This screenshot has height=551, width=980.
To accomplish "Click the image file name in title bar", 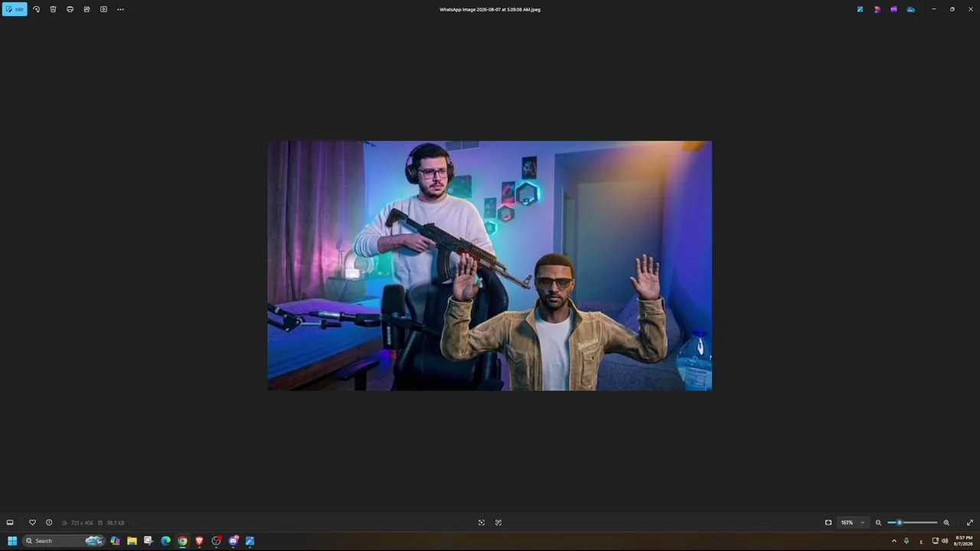I will click(x=490, y=9).
